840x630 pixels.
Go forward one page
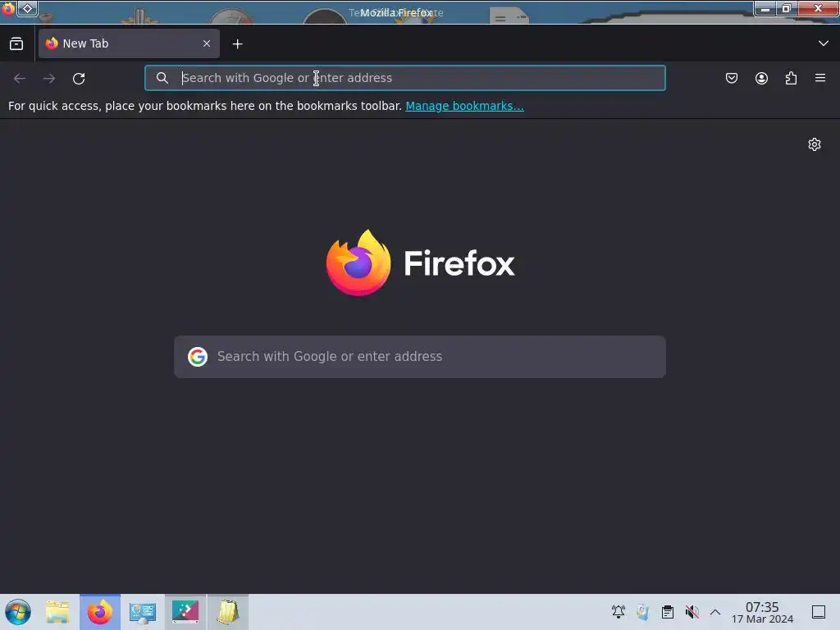pyautogui.click(x=49, y=78)
